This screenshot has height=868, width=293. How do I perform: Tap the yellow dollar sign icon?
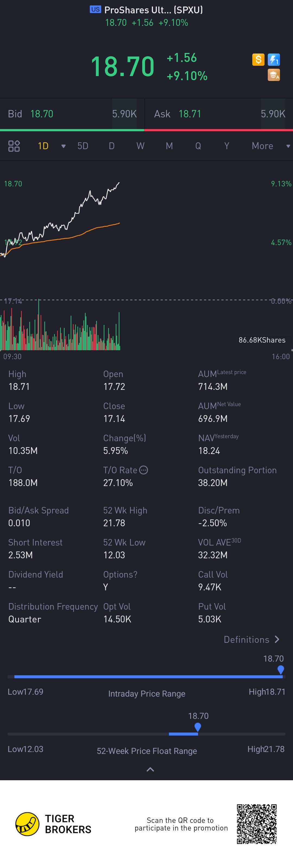click(258, 60)
